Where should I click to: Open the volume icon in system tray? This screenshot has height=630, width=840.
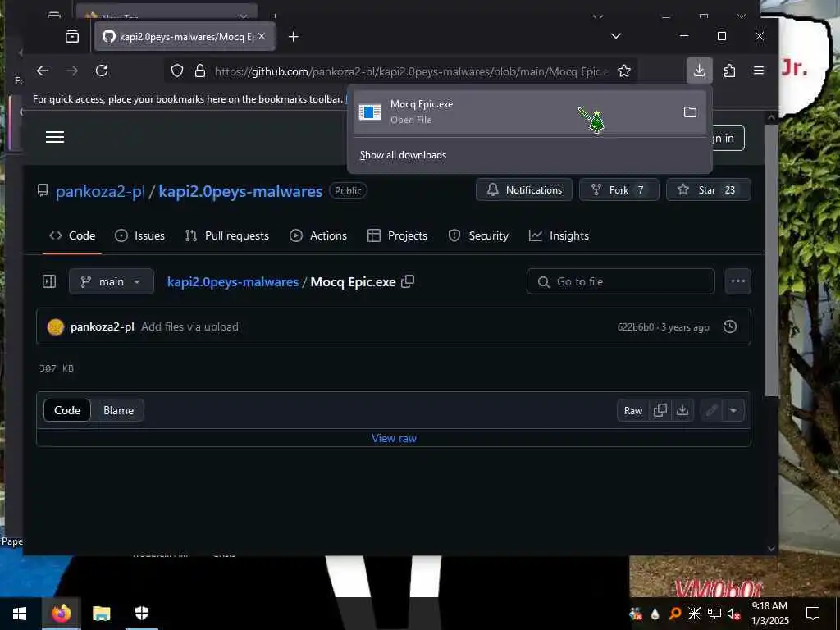pos(733,614)
